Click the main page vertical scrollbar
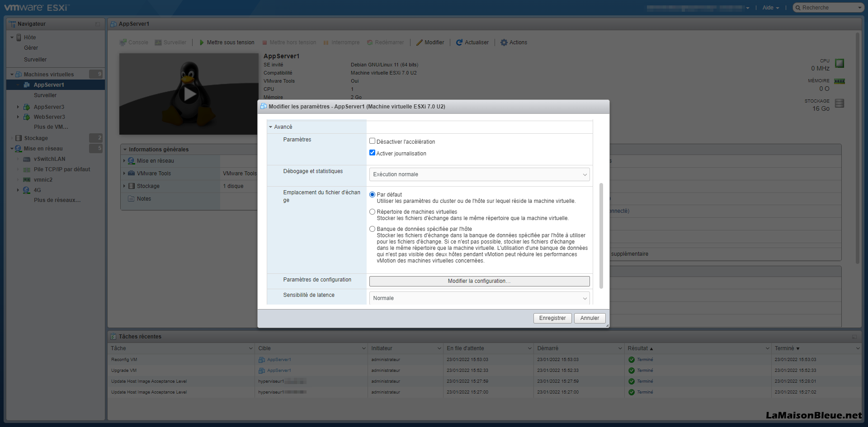The image size is (868, 427). click(857, 148)
